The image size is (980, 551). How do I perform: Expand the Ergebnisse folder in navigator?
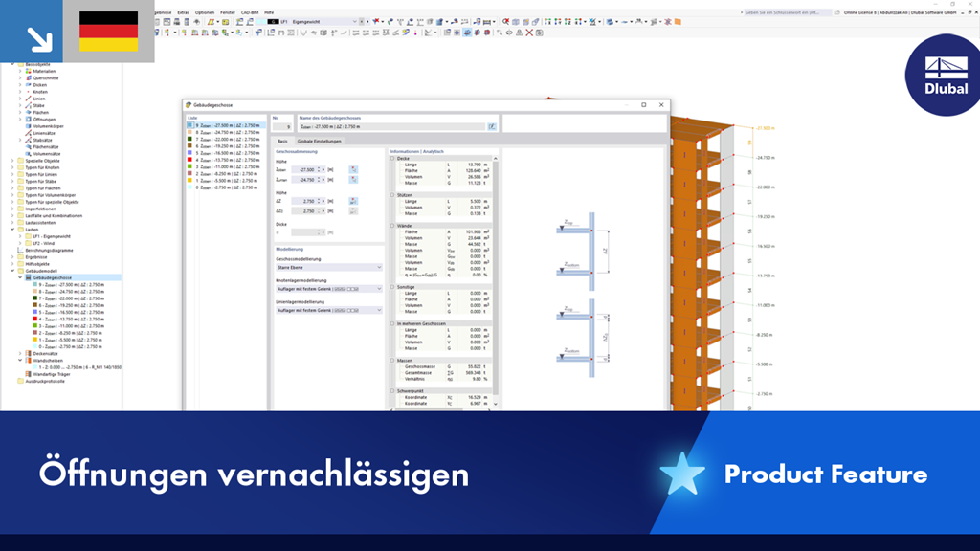click(12, 257)
